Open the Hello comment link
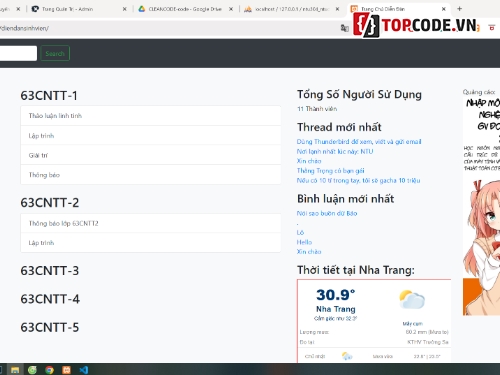Screen dimensions: 500x375 [x=304, y=242]
